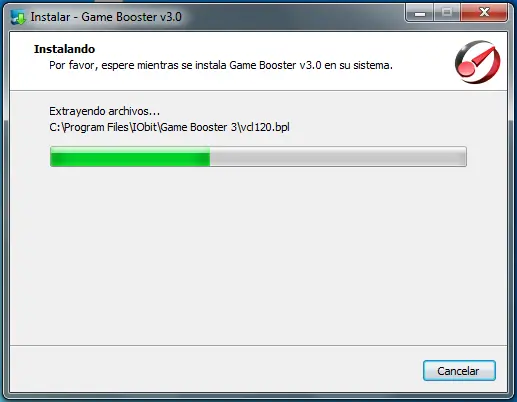Click the 'IObit' folder name in path

click(144, 127)
